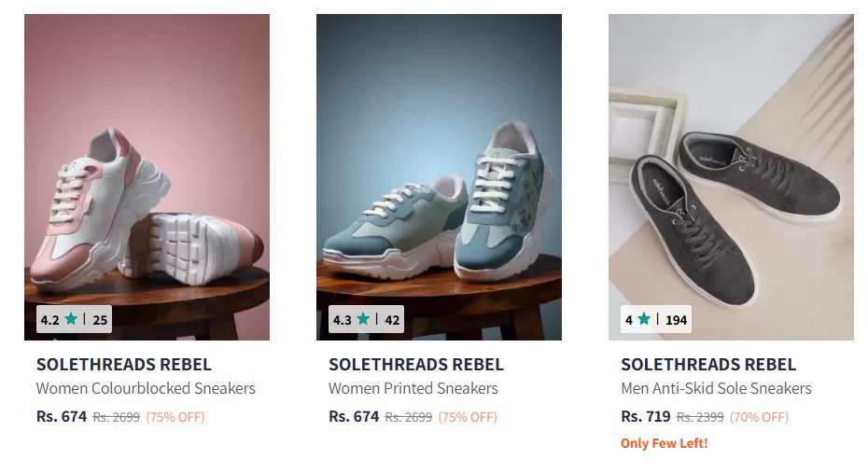Click Rs. 674 price of Colourblocked Sneakers
The image size is (868, 473).
[x=62, y=416]
